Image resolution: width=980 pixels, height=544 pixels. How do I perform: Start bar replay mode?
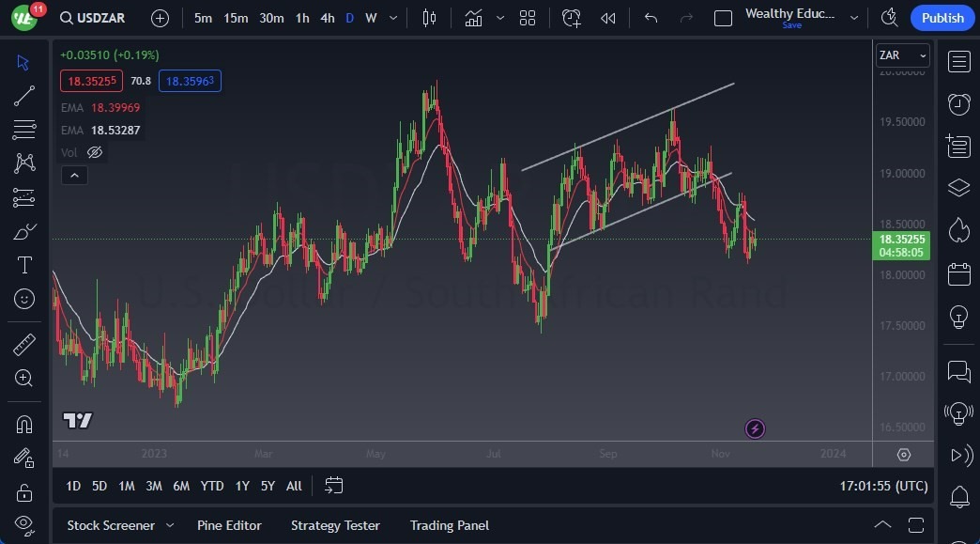click(x=607, y=17)
